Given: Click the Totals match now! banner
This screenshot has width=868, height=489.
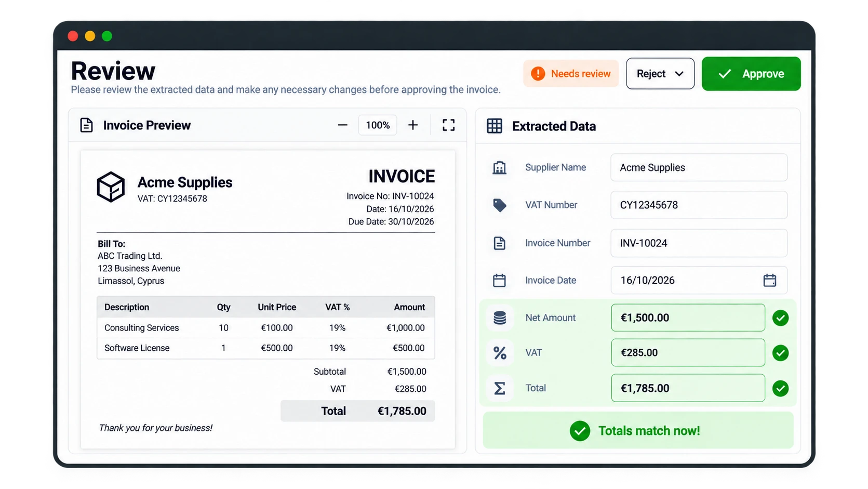Looking at the screenshot, I should pos(638,430).
